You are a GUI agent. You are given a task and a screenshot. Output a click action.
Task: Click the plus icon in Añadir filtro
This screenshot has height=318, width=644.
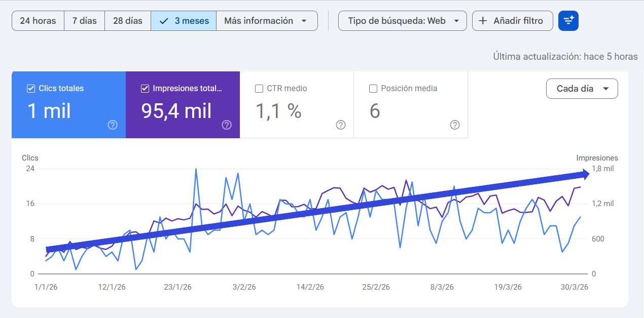point(482,21)
